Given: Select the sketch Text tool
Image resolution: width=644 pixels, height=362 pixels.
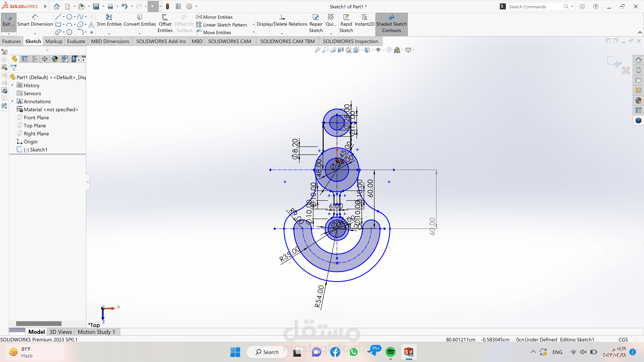Looking at the screenshot, I should pyautogui.click(x=92, y=24).
